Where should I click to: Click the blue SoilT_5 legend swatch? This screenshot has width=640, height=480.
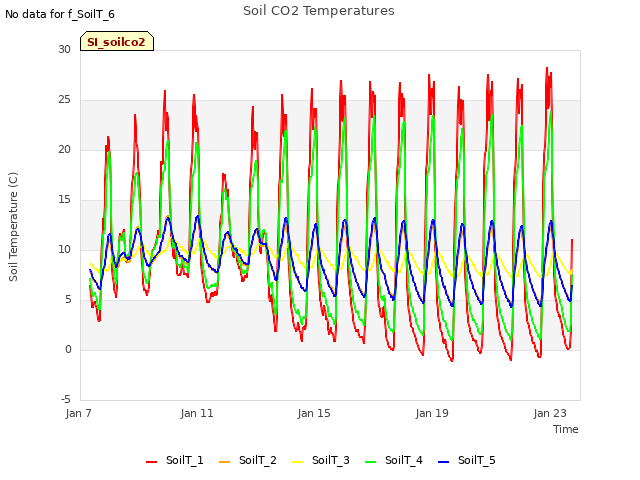[443, 462]
